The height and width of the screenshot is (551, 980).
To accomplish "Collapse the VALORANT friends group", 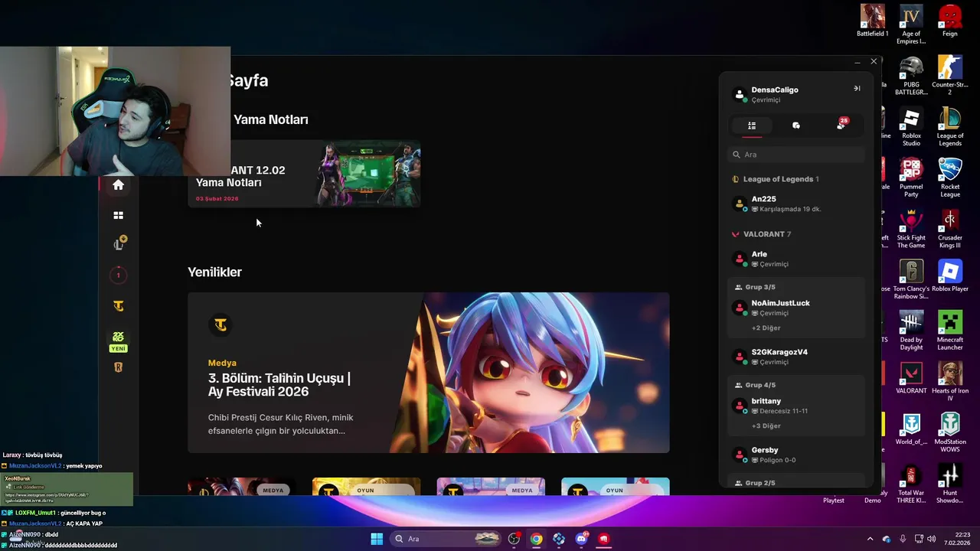I will tap(762, 234).
